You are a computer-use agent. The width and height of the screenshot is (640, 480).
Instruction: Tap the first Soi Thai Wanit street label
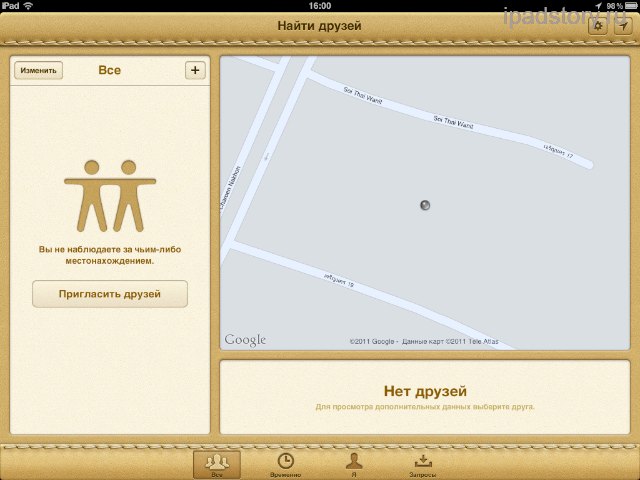(x=363, y=96)
